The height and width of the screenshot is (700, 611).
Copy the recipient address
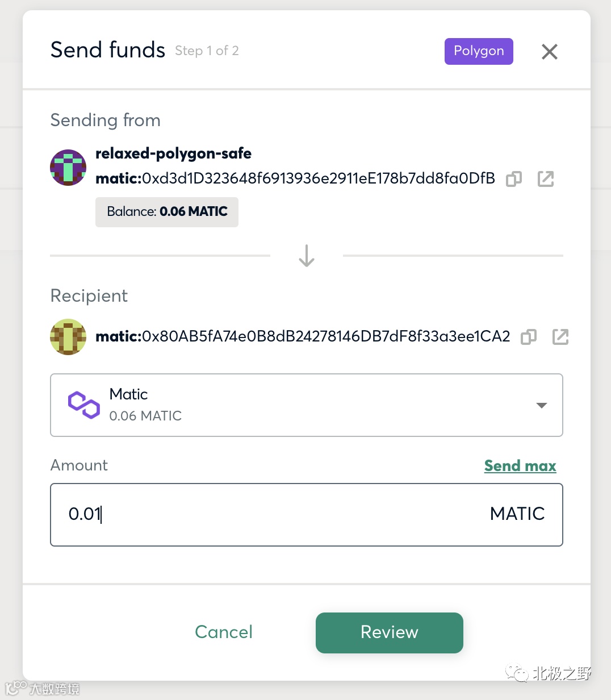tap(528, 337)
